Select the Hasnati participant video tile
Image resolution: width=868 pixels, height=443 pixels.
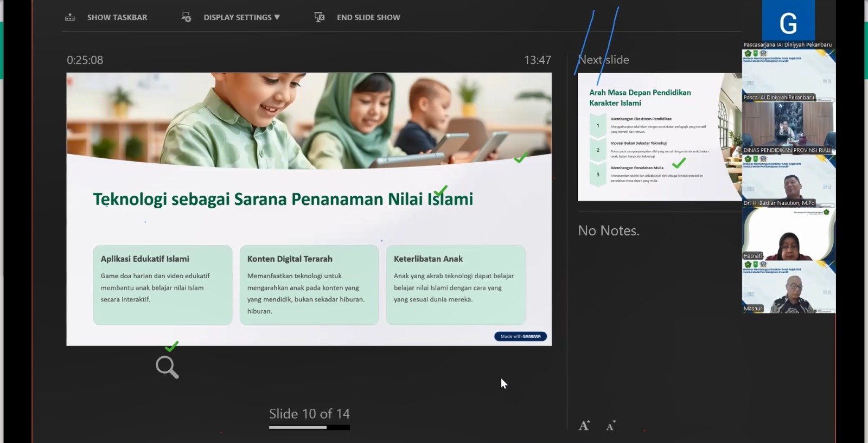coord(789,234)
